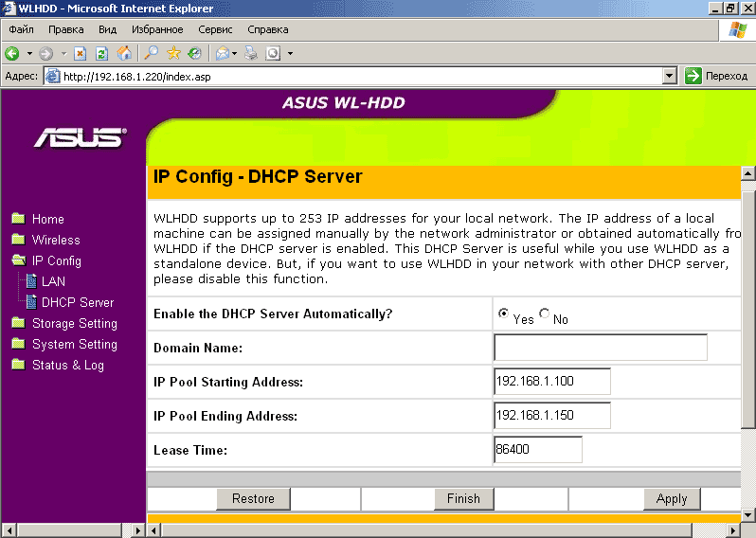This screenshot has height=538, width=756.
Task: Click the green Переход go arrow icon
Action: 693,76
